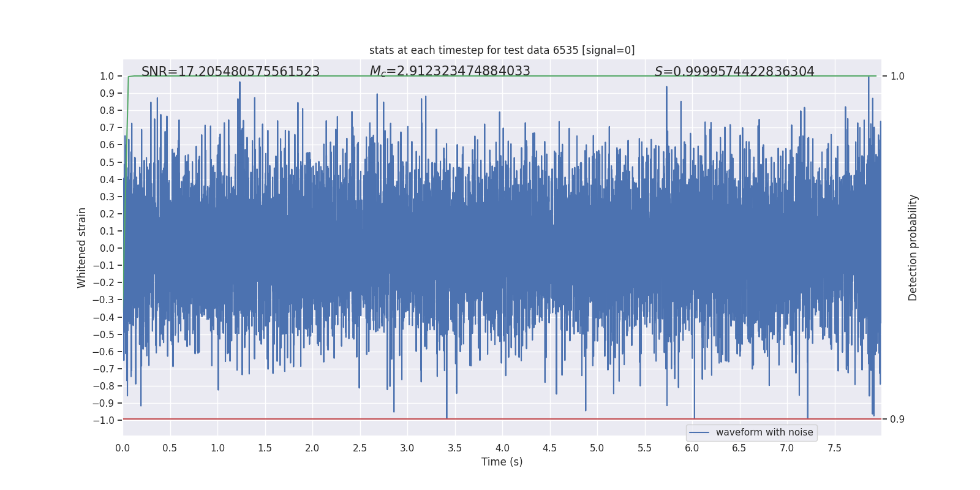Click the 4.0 tick label on time axis
This screenshot has width=980, height=490.
pos(502,448)
